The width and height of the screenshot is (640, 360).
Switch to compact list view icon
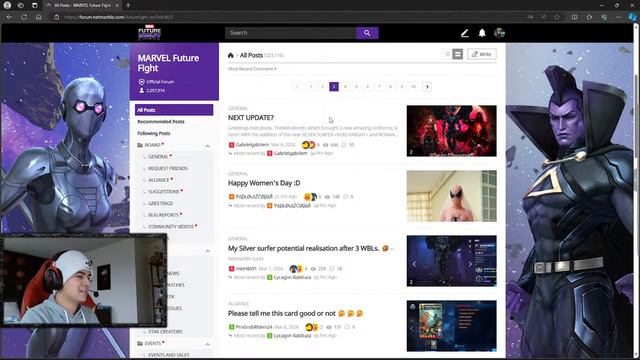447,54
